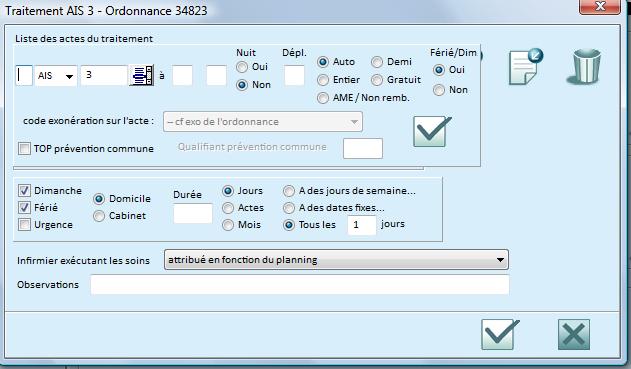Screen dimensions: 631x369
Task: Select A des dates fixes option
Action: point(289,208)
